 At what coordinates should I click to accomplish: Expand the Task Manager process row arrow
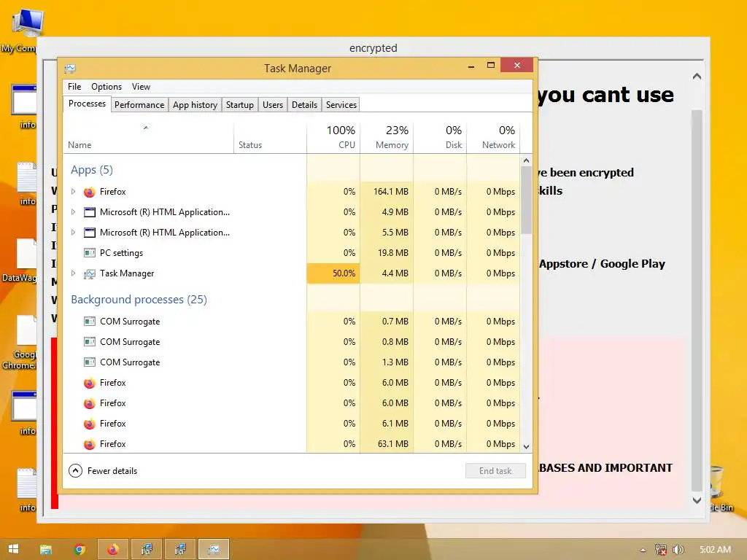click(73, 273)
